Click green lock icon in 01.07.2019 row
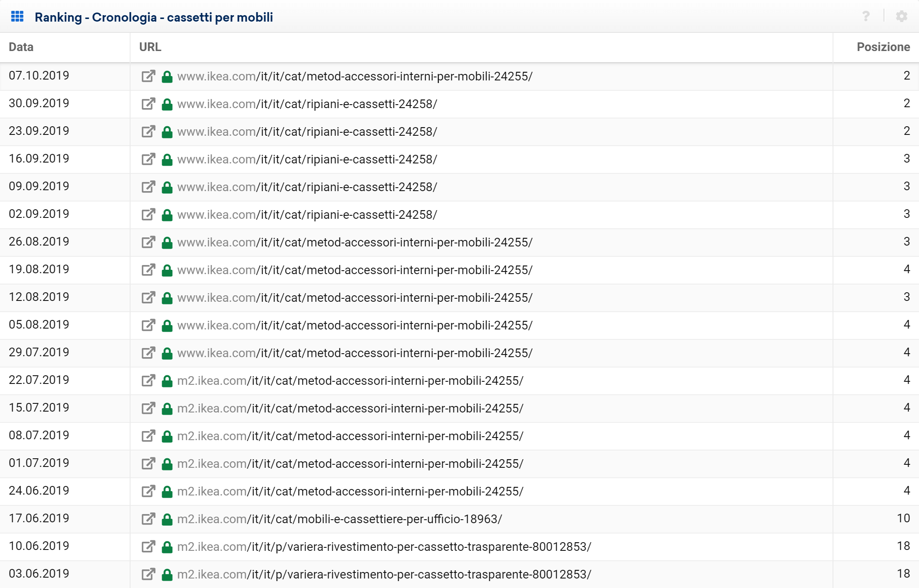 pos(167,464)
